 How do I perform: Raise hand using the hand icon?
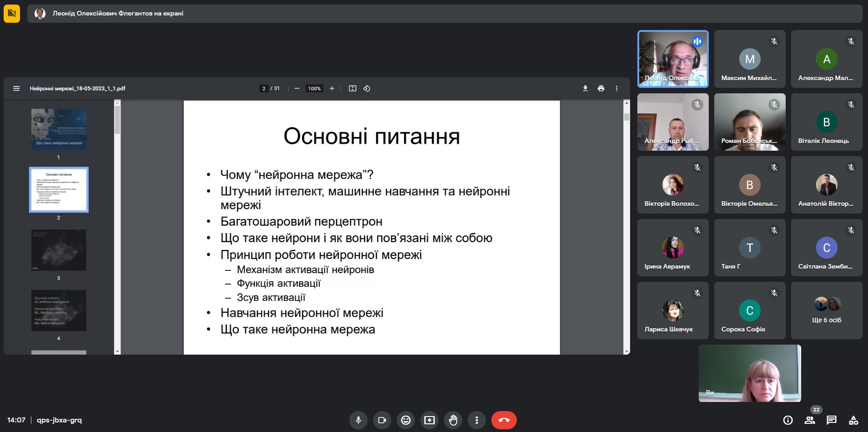click(453, 420)
